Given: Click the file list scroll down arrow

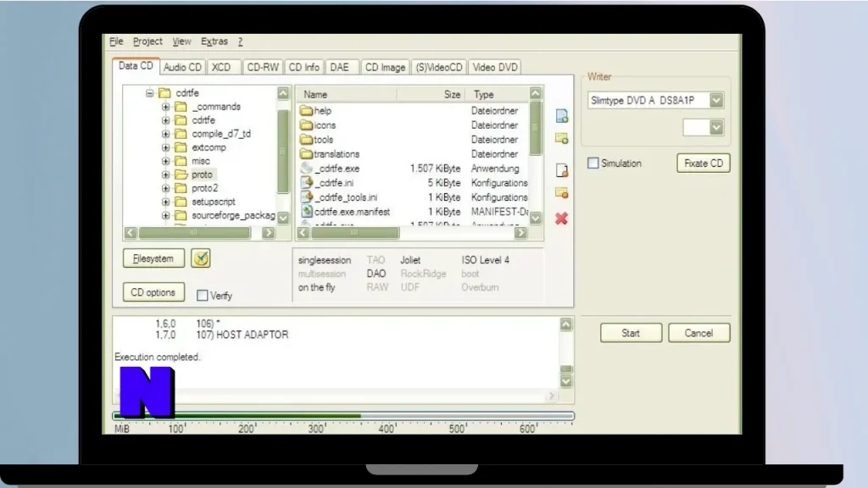Looking at the screenshot, I should [536, 218].
